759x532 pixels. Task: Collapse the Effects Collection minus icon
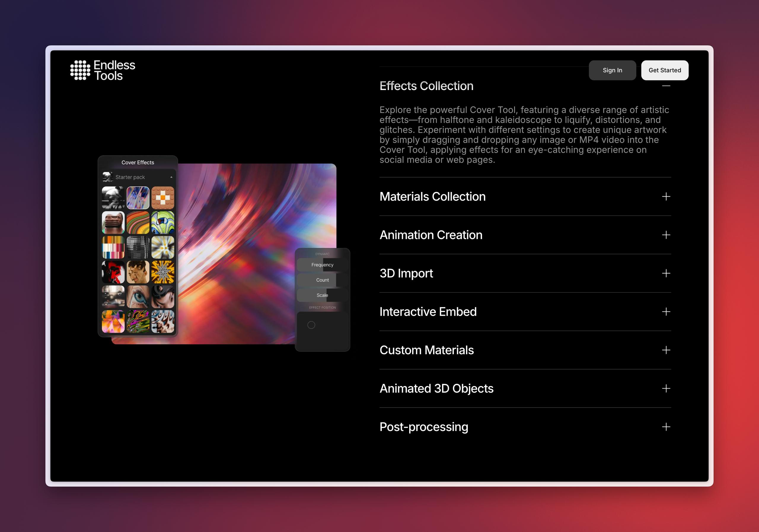[666, 86]
